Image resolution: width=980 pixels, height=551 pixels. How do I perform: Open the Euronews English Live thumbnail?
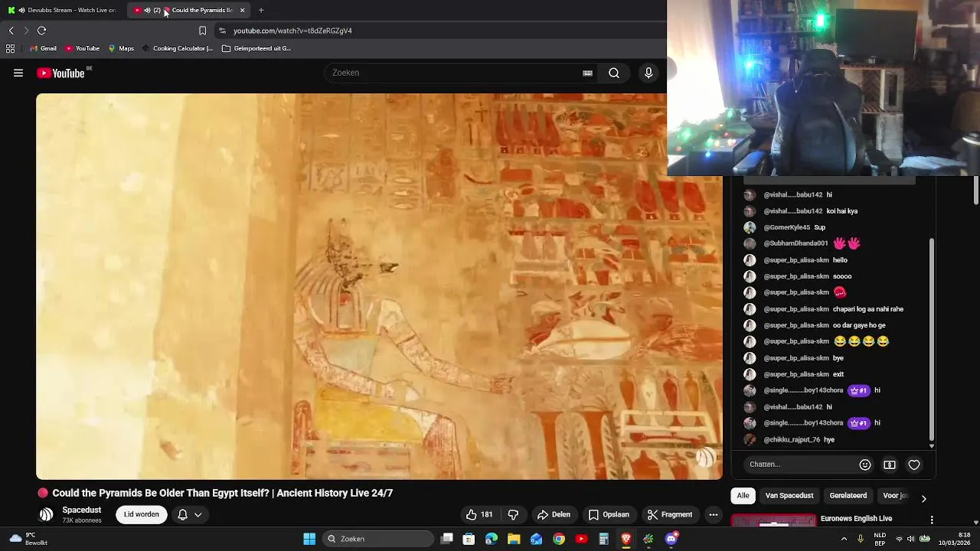[x=773, y=521]
